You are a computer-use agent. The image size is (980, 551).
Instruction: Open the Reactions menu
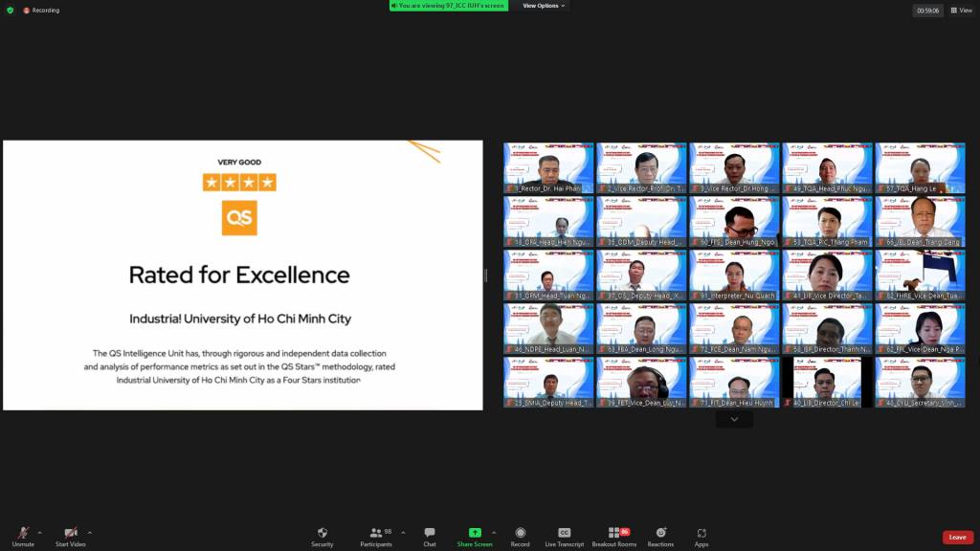click(x=660, y=537)
